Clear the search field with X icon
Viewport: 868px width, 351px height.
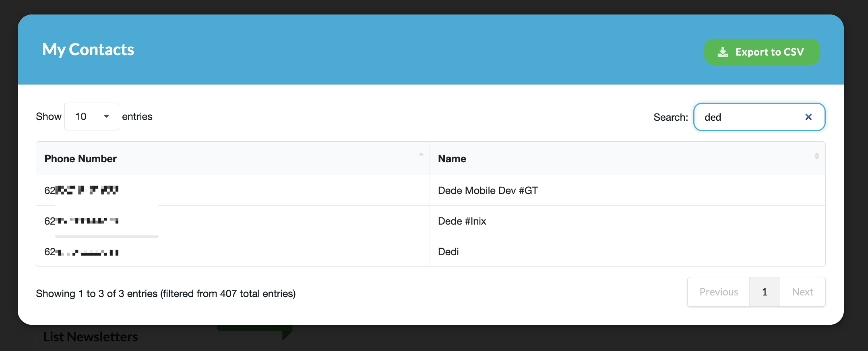click(x=808, y=117)
